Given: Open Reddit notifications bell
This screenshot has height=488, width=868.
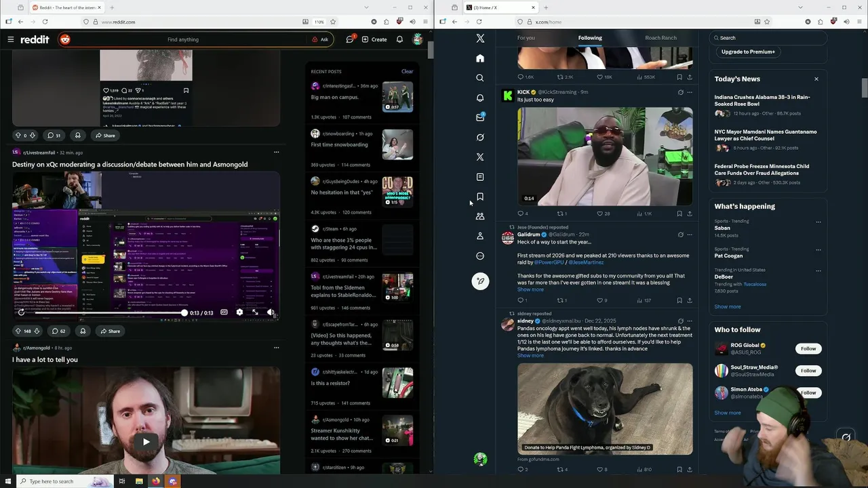Looking at the screenshot, I should [399, 39].
